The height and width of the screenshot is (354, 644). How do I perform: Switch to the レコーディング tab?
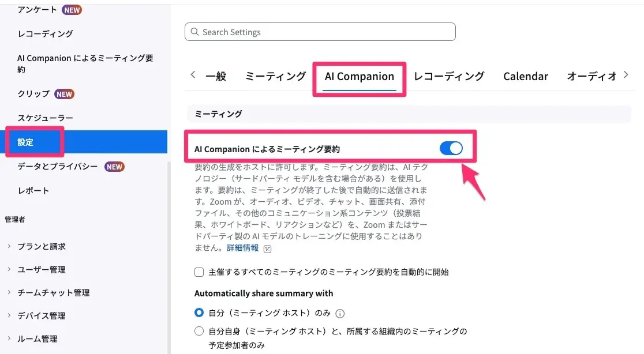point(449,76)
